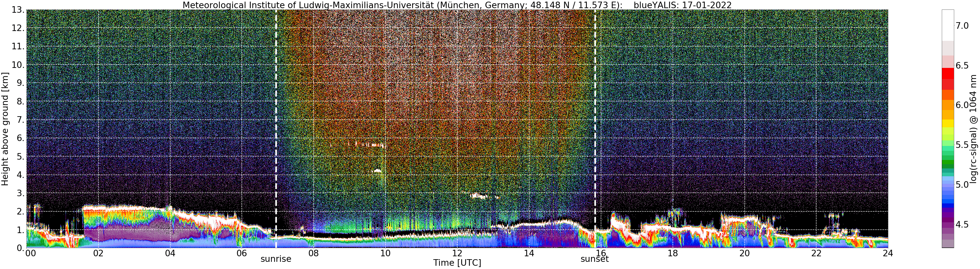Click the white top segment of the colorbar
This screenshot has width=980, height=269.
[947, 25]
